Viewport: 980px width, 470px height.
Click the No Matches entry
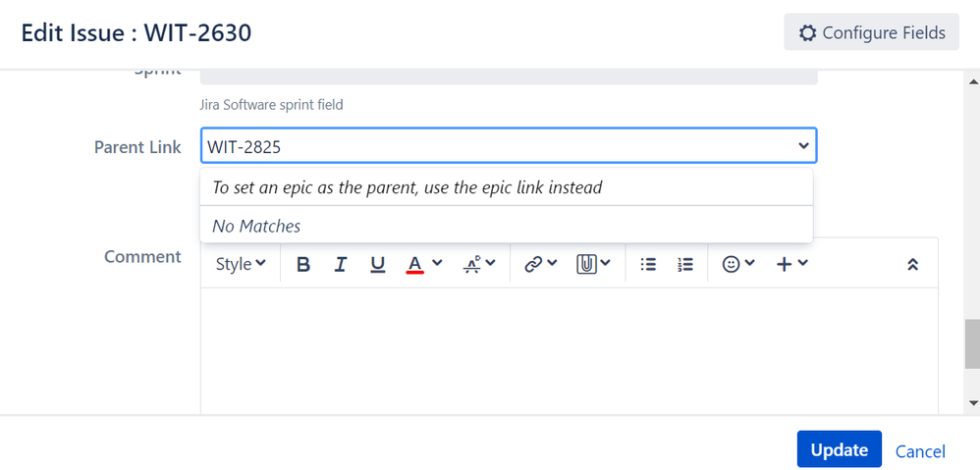507,226
